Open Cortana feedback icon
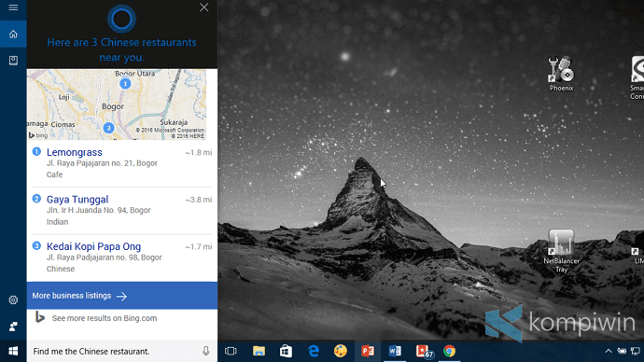 (13, 327)
